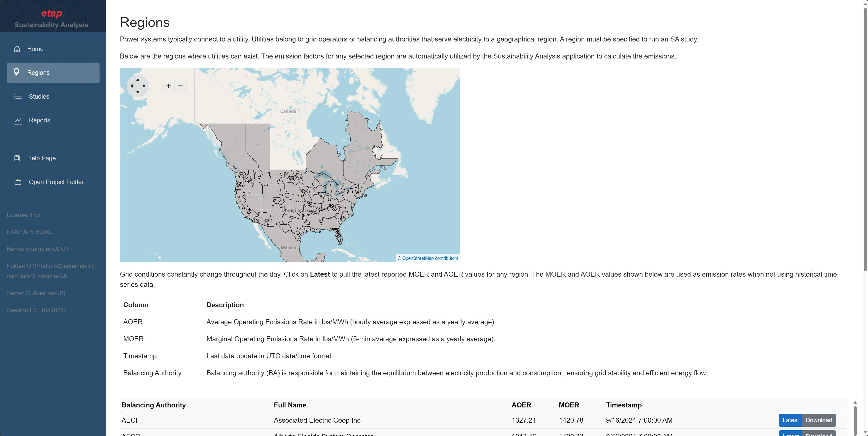868x436 pixels.
Task: Open the OpenStreetMap contributors link
Action: (x=430, y=258)
